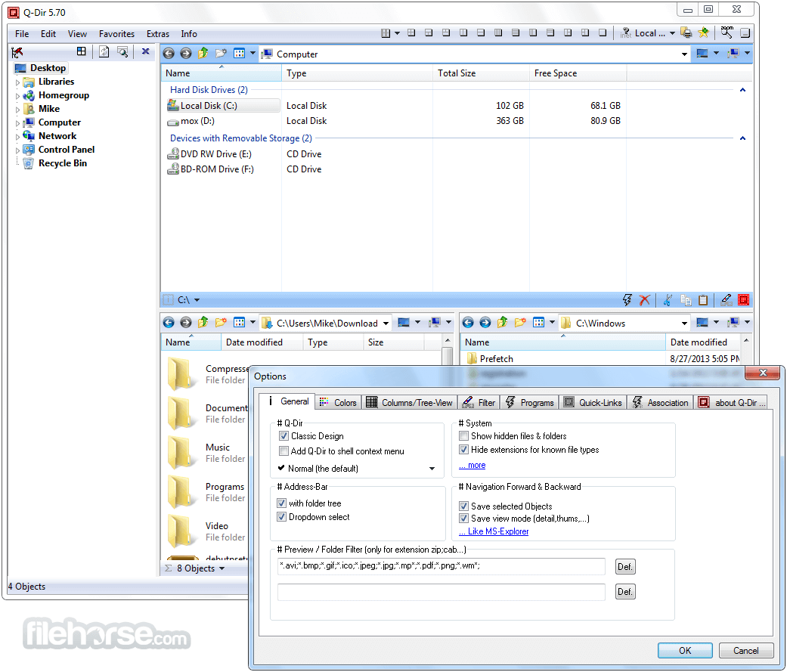The height and width of the screenshot is (672, 787).
Task: Open the C:\ drive dropdown arrow
Action: (x=197, y=300)
